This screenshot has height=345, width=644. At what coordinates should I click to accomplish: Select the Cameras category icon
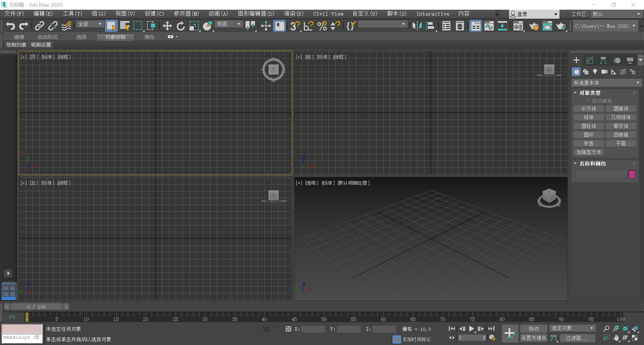click(604, 72)
